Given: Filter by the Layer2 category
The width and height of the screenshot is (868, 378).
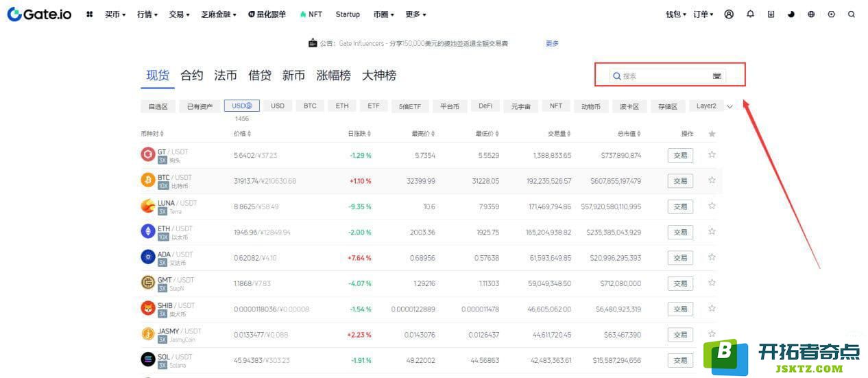Looking at the screenshot, I should (x=706, y=106).
